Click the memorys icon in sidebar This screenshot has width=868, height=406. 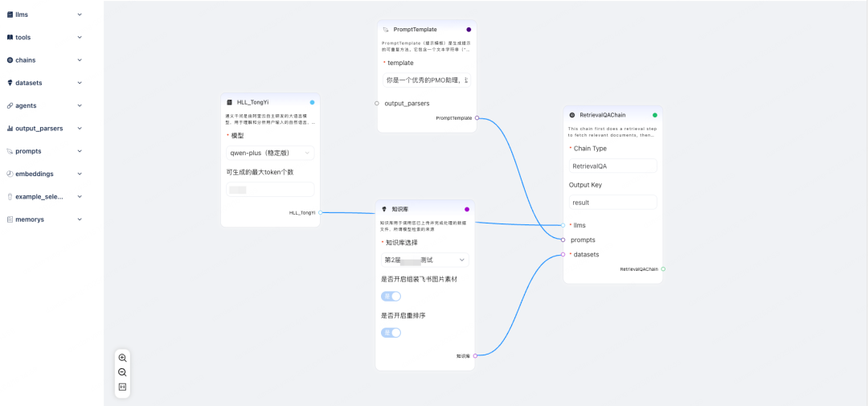(x=10, y=219)
